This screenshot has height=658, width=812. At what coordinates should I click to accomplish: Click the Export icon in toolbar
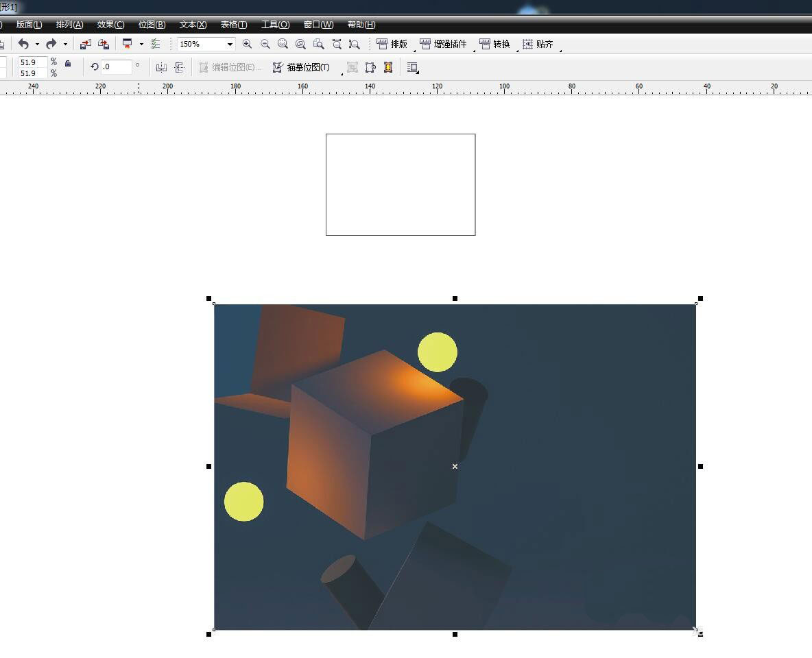pyautogui.click(x=104, y=44)
